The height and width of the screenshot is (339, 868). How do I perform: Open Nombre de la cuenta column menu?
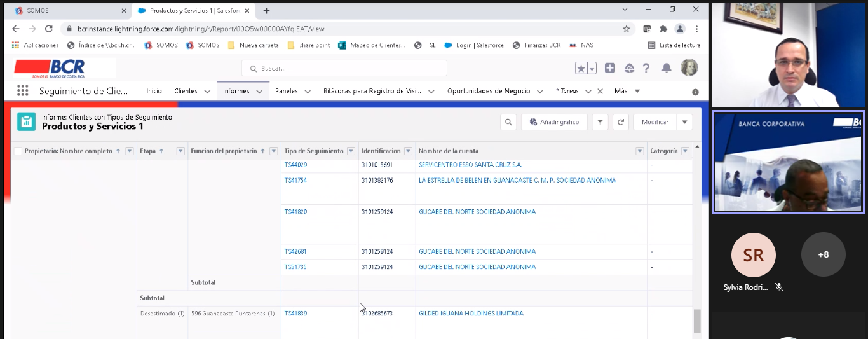pyautogui.click(x=640, y=151)
